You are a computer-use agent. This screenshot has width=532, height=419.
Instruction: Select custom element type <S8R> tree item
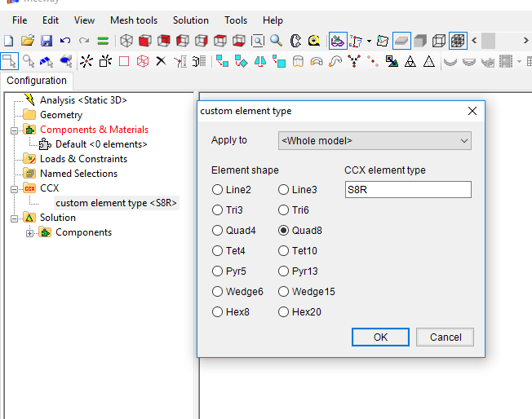116,203
